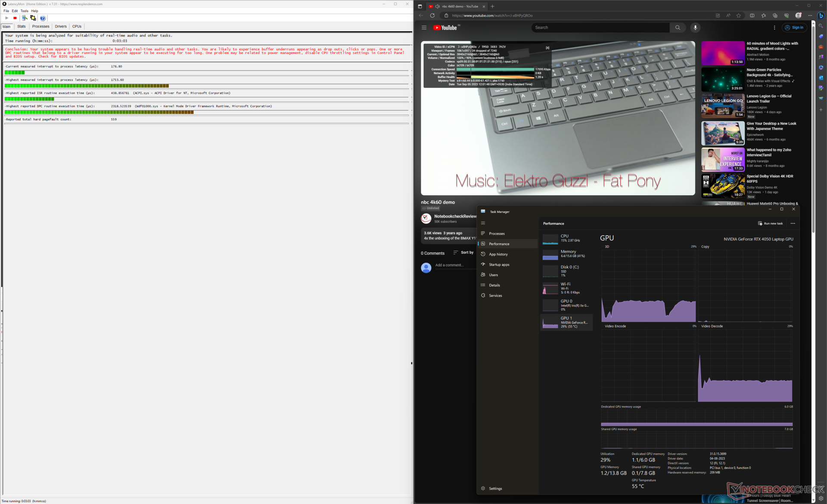Viewport: 827px width, 504px height.
Task: Click the YouTube voice search microphone
Action: click(x=695, y=28)
